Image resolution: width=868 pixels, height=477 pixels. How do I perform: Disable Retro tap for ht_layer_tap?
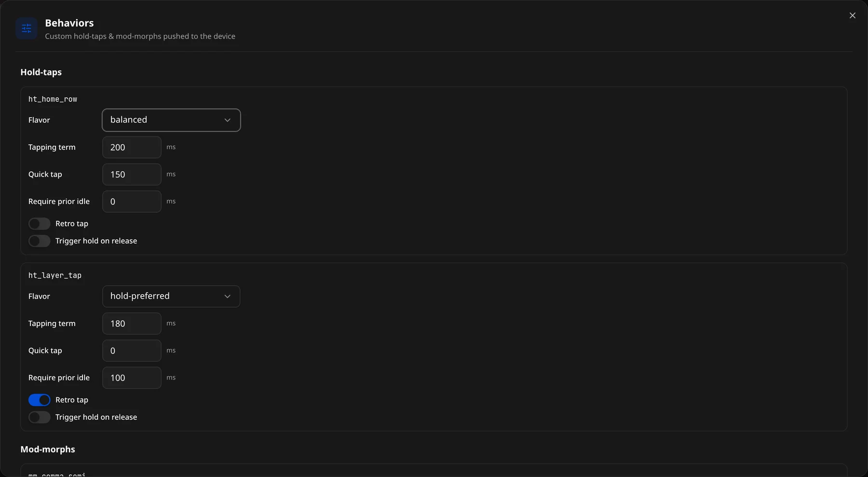[40, 400]
